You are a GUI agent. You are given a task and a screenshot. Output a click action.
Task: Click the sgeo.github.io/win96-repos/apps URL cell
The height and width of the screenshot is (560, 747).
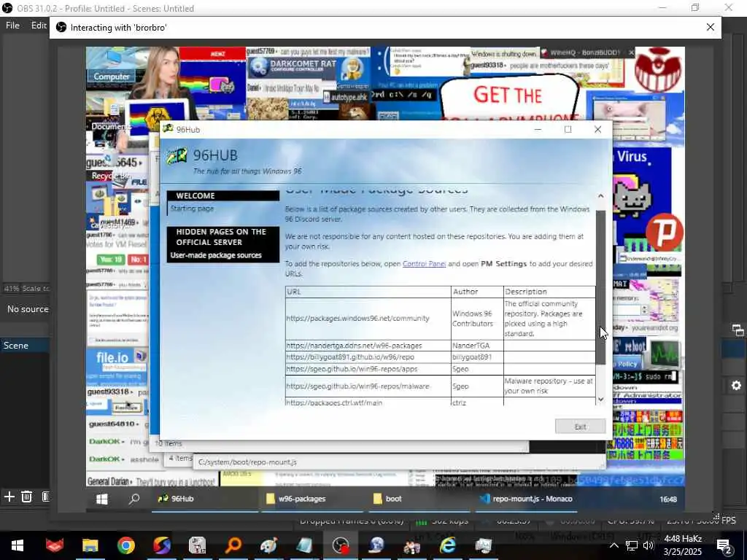(x=368, y=369)
